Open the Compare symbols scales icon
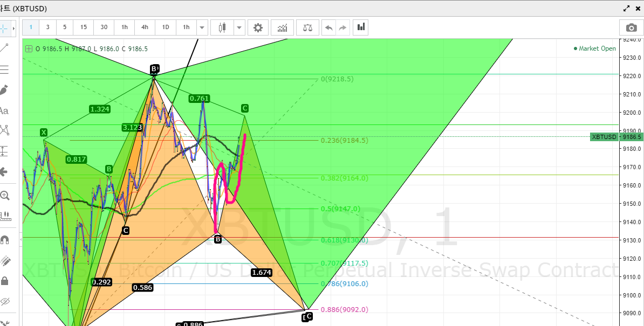The image size is (644, 326). pos(307,27)
